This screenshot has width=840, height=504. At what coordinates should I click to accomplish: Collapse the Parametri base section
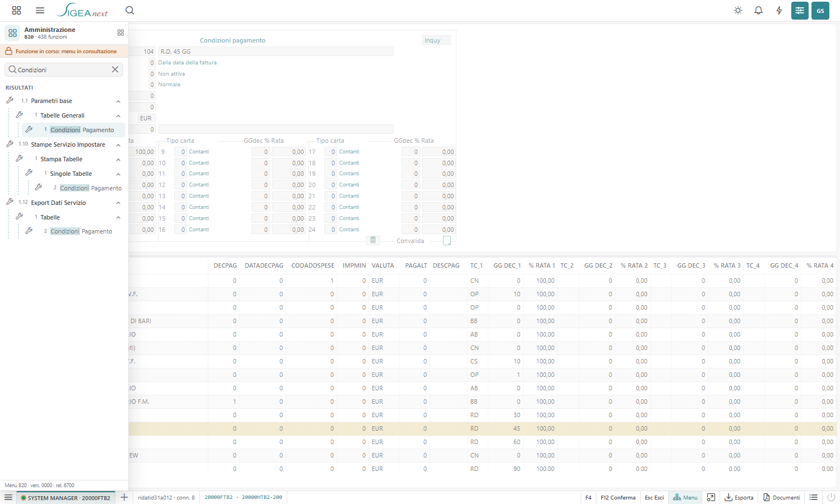coord(118,101)
